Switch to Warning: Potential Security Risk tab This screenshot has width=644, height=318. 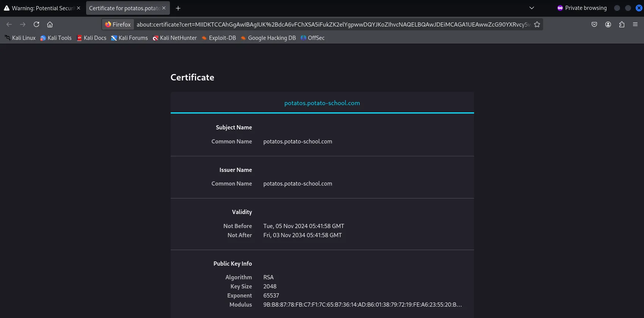point(42,8)
